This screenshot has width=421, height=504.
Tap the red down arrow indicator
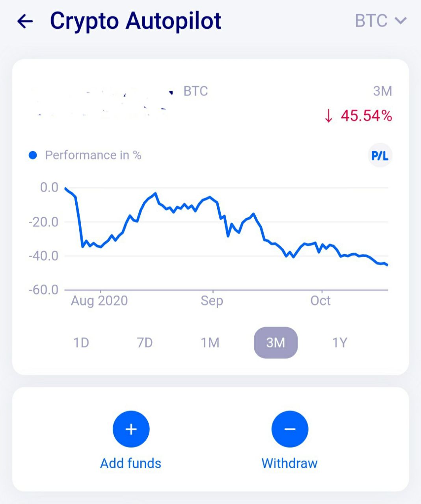pyautogui.click(x=328, y=116)
